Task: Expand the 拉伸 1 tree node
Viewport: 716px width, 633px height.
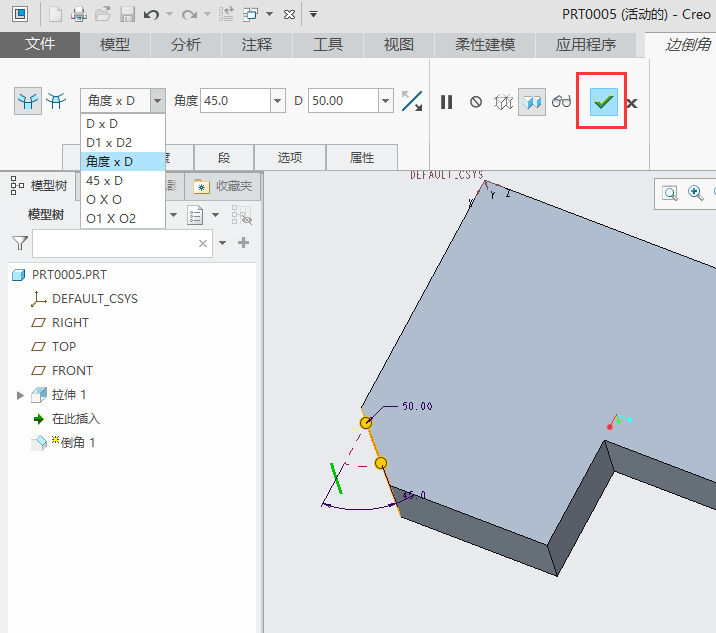Action: pyautogui.click(x=20, y=395)
